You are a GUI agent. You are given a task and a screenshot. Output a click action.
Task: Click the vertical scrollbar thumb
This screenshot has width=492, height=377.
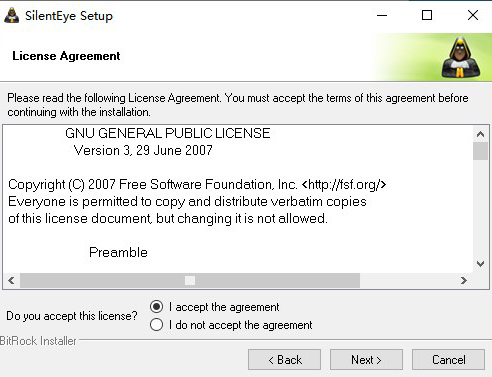pyautogui.click(x=480, y=151)
